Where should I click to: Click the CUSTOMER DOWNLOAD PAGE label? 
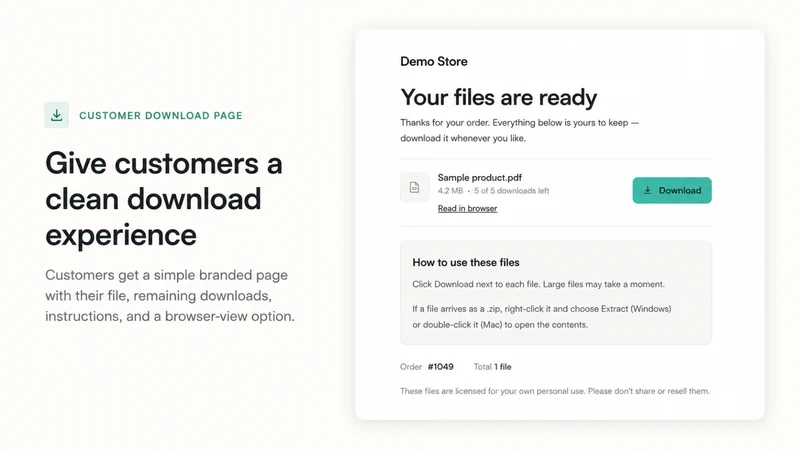[x=161, y=116]
